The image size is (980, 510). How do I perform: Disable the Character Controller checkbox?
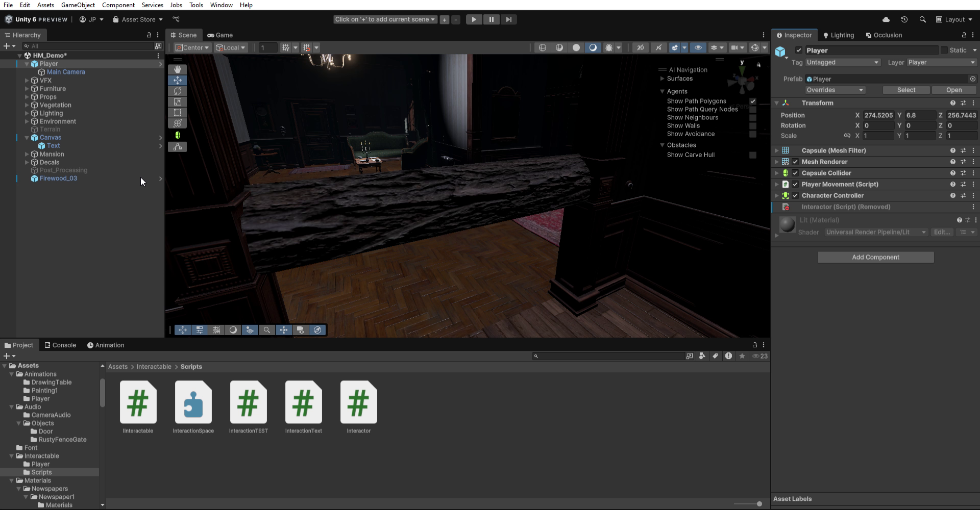coord(795,195)
